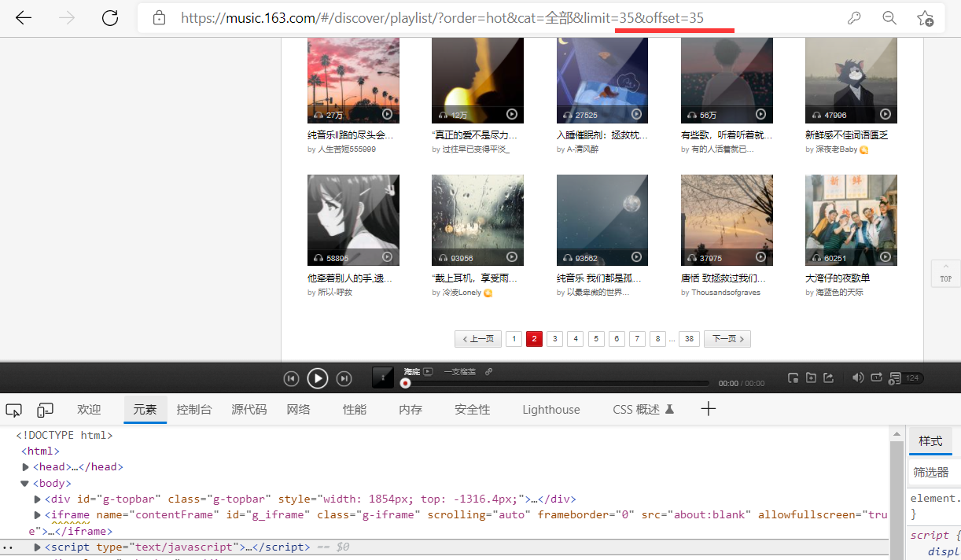The width and height of the screenshot is (961, 560).
Task: Play the 大湾仔的夜歌单 playlist via its play icon
Action: [x=886, y=257]
